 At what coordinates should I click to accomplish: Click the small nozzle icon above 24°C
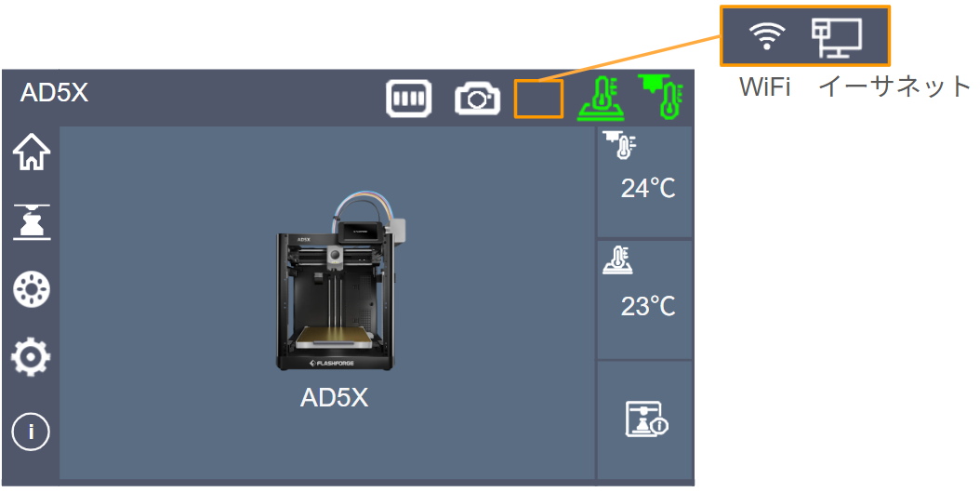click(620, 145)
